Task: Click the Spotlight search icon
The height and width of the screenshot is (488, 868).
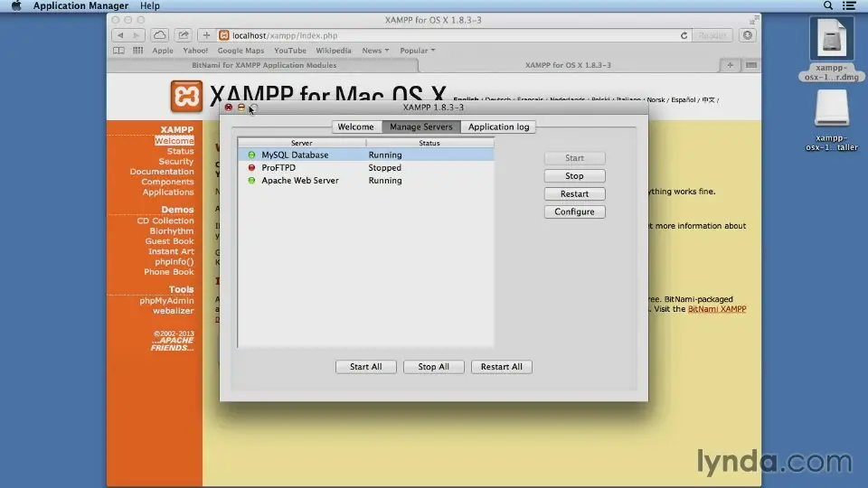Action: (x=827, y=5)
